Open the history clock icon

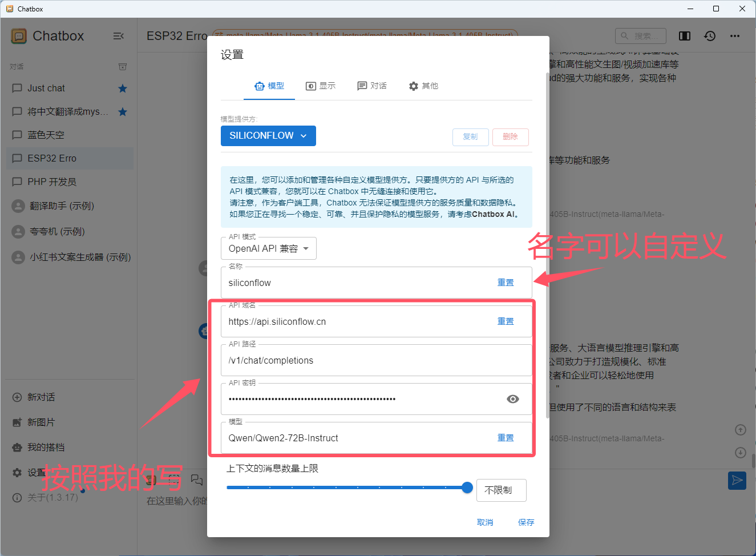click(x=710, y=36)
